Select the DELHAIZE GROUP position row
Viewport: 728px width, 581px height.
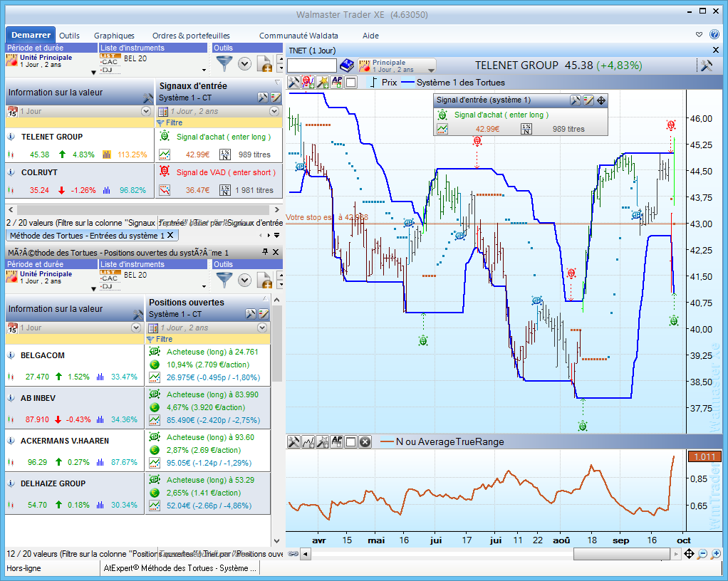pyautogui.click(x=138, y=493)
